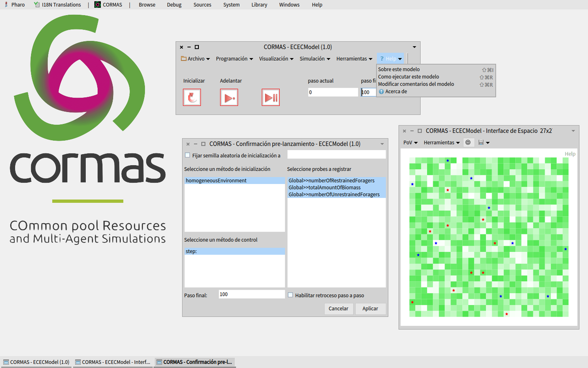Open the Sources menu
This screenshot has height=368, width=588.
(202, 4)
